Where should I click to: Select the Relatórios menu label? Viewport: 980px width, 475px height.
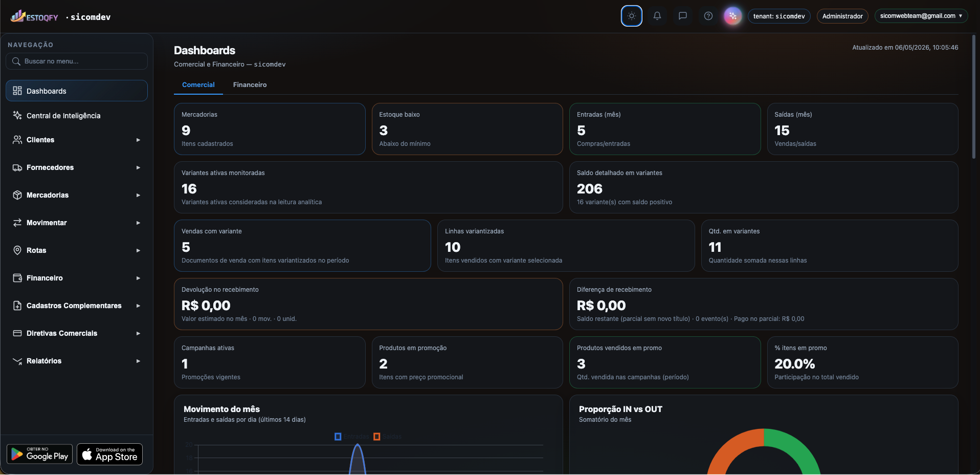[x=44, y=361]
